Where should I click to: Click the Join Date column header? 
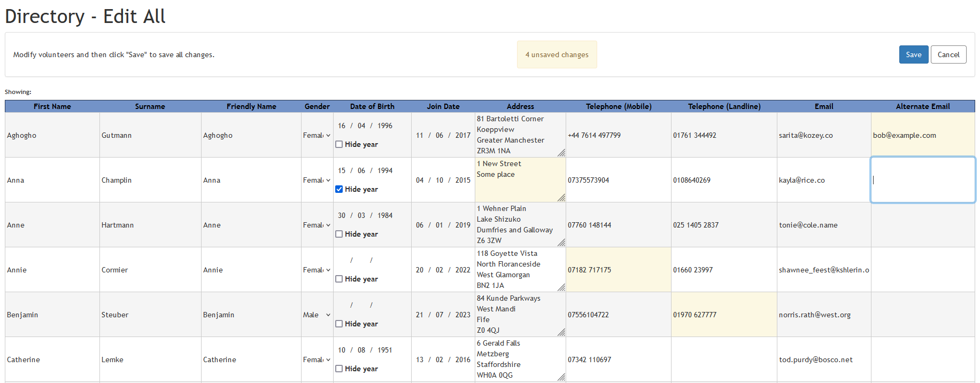(443, 106)
